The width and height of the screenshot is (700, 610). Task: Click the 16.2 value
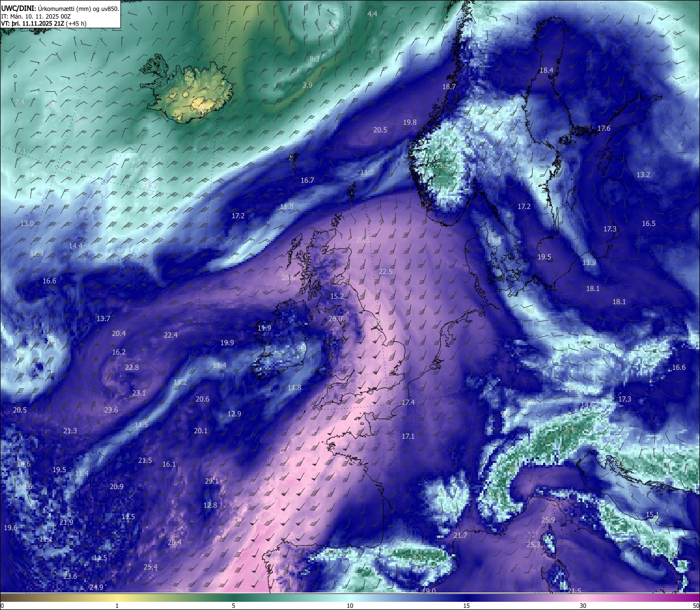pos(119,352)
